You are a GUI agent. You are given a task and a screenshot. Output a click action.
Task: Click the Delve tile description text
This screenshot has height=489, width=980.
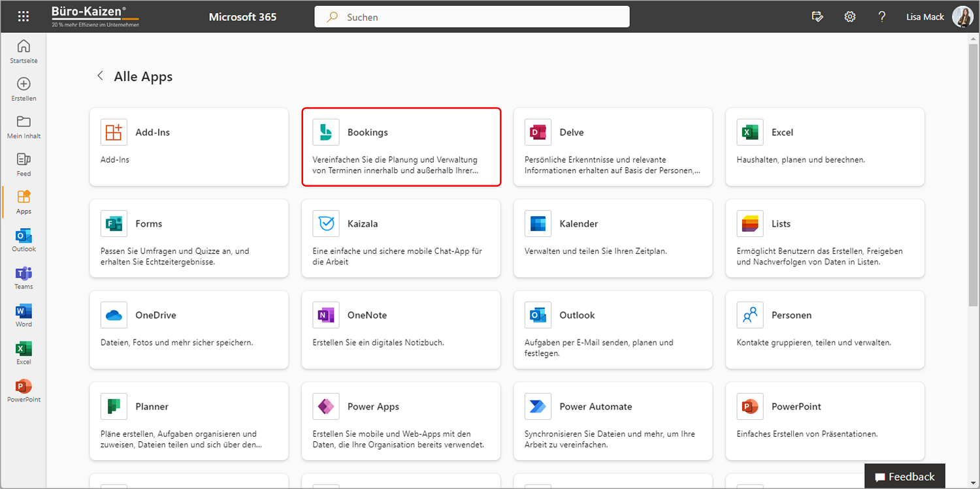(x=613, y=165)
